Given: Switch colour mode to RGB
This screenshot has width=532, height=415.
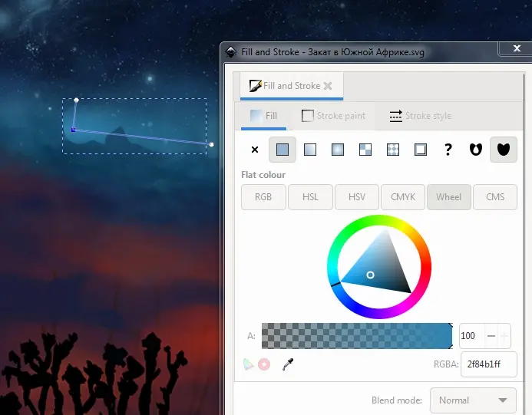Looking at the screenshot, I should [x=263, y=197].
